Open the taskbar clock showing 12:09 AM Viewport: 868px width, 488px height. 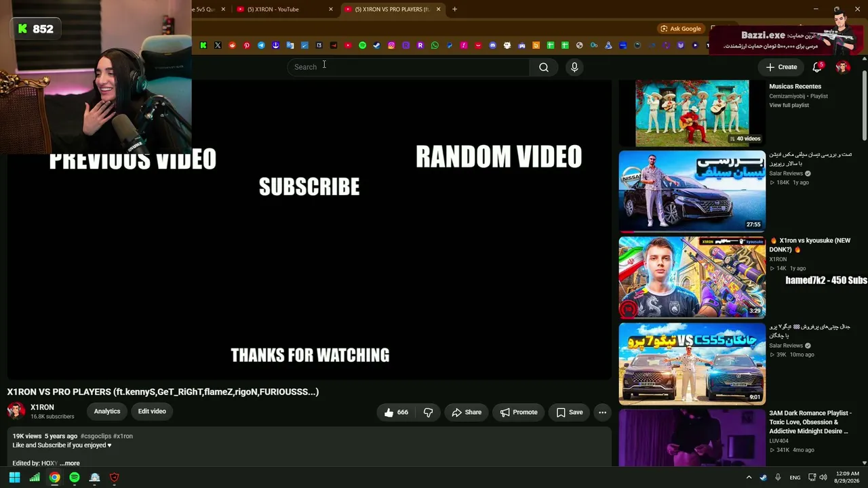pos(846,477)
